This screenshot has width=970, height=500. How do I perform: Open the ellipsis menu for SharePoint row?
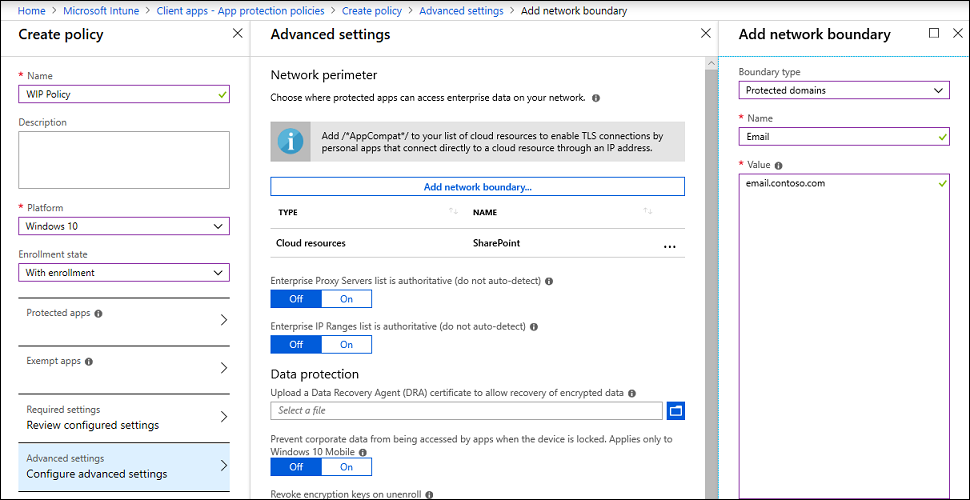(669, 244)
